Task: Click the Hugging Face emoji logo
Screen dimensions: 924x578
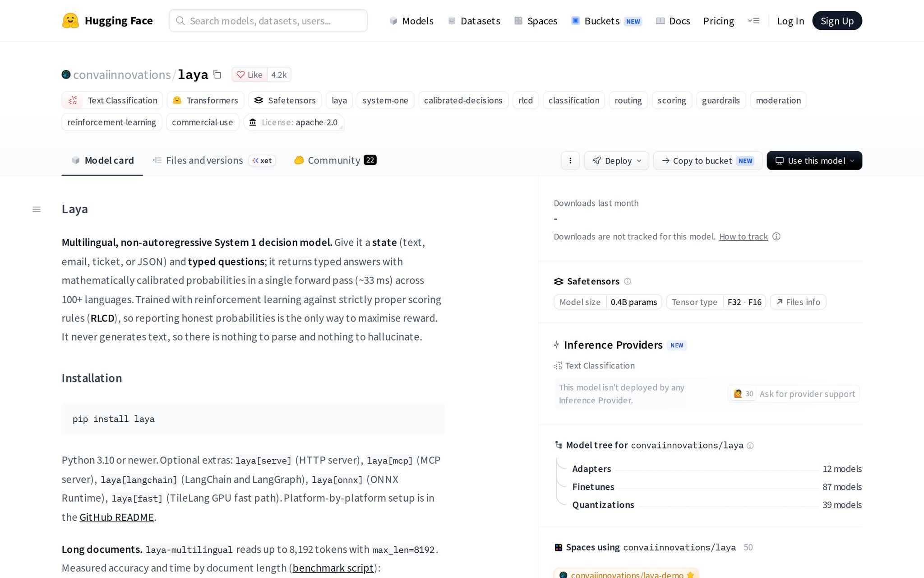Action: tap(70, 21)
